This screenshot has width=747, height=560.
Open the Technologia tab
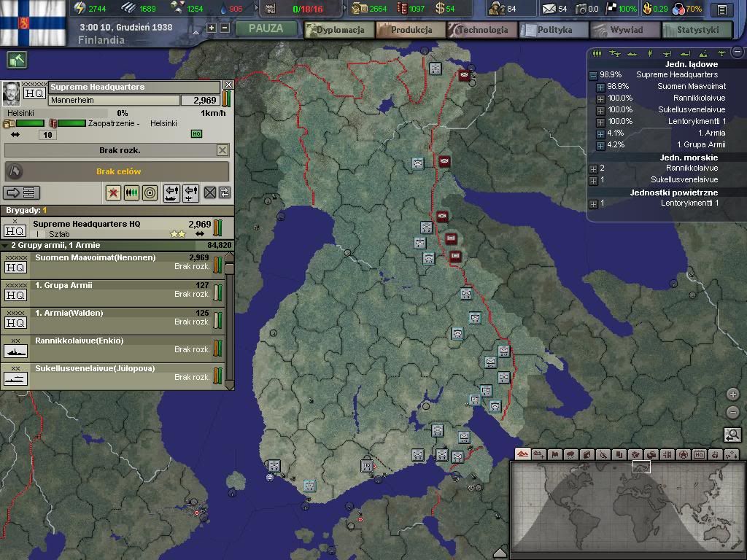tap(482, 30)
